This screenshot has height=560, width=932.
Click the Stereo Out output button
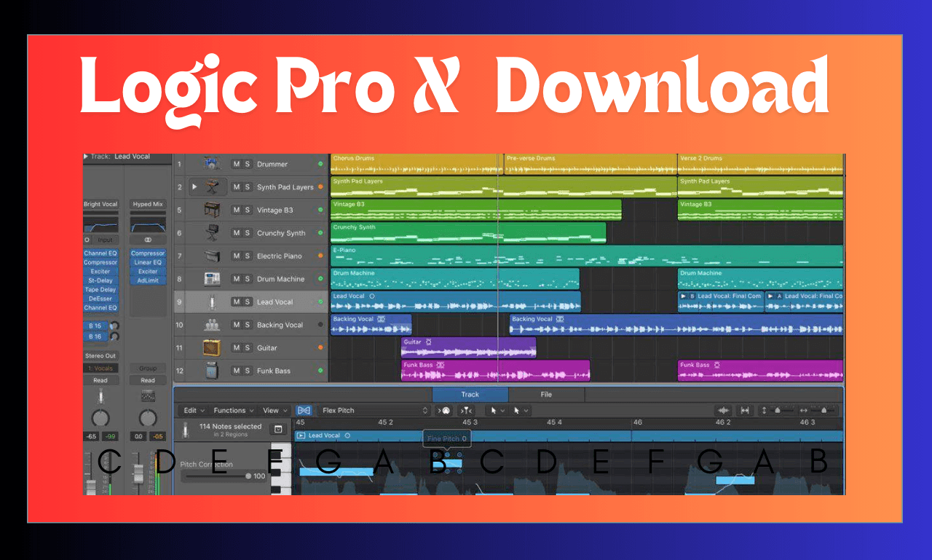[100, 356]
